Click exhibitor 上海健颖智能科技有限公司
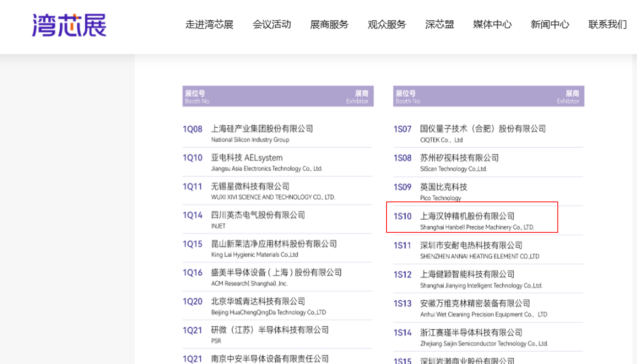 pos(467,274)
